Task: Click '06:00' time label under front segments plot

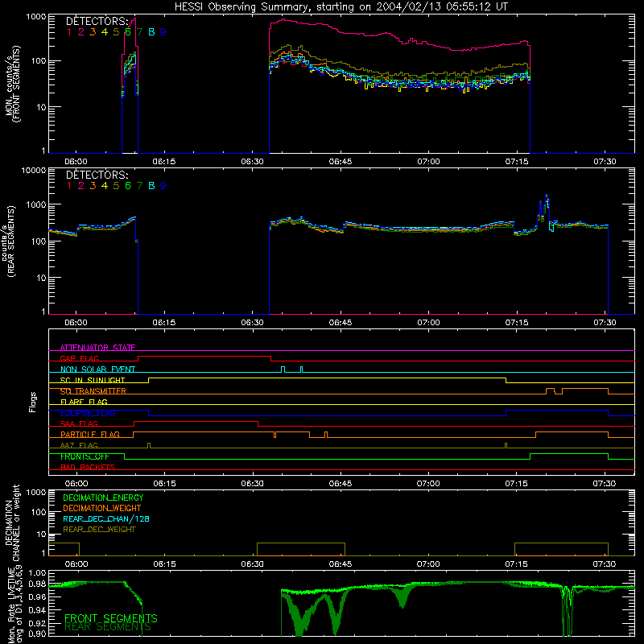Action: pyautogui.click(x=76, y=162)
